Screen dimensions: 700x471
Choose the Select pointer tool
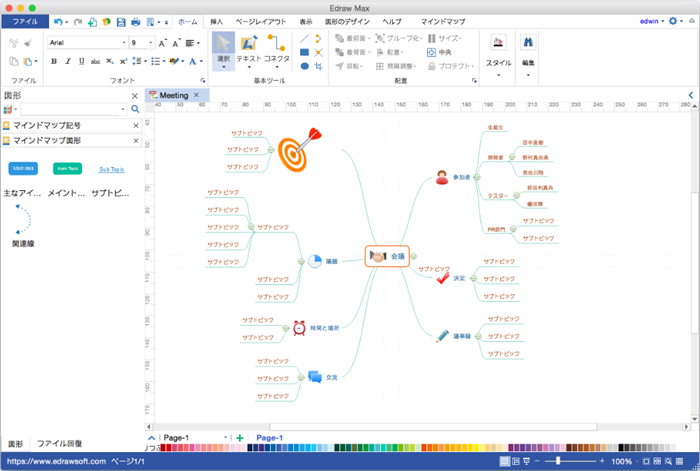click(223, 50)
